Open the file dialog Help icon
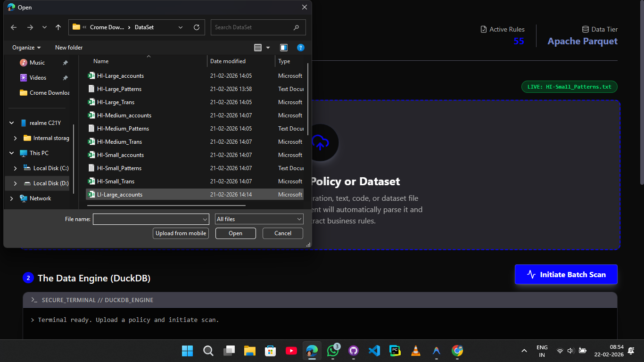The image size is (644, 362). pyautogui.click(x=300, y=48)
